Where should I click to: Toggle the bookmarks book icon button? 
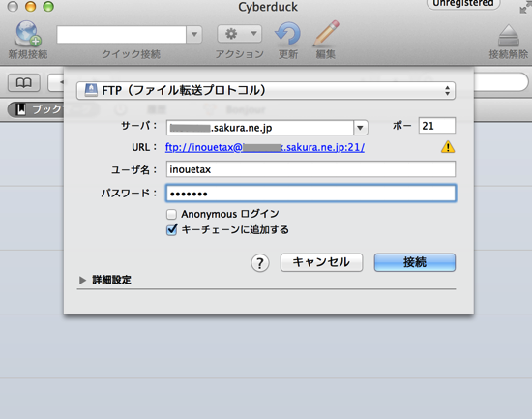[24, 82]
